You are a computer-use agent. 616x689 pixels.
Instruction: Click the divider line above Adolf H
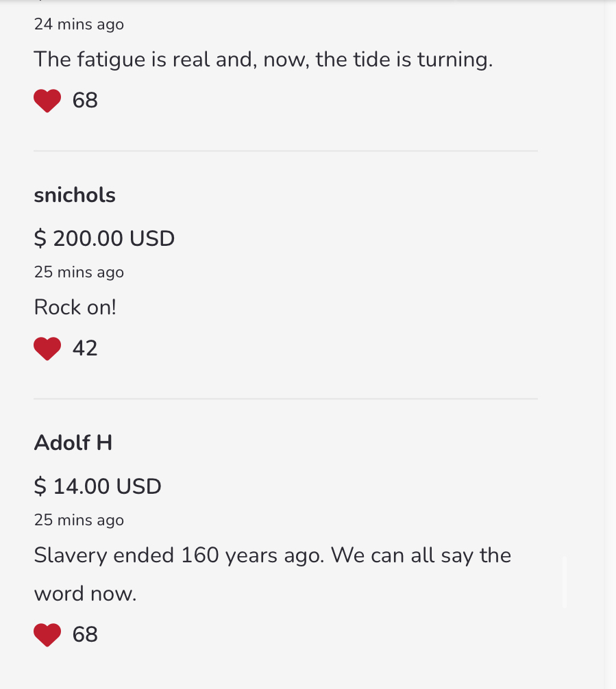tap(285, 399)
